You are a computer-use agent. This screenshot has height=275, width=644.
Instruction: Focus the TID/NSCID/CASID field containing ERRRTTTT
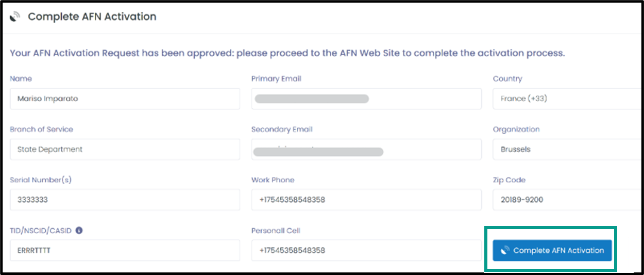click(125, 250)
